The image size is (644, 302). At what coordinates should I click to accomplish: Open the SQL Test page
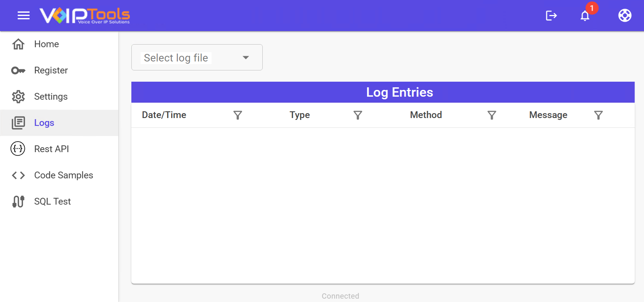click(52, 202)
